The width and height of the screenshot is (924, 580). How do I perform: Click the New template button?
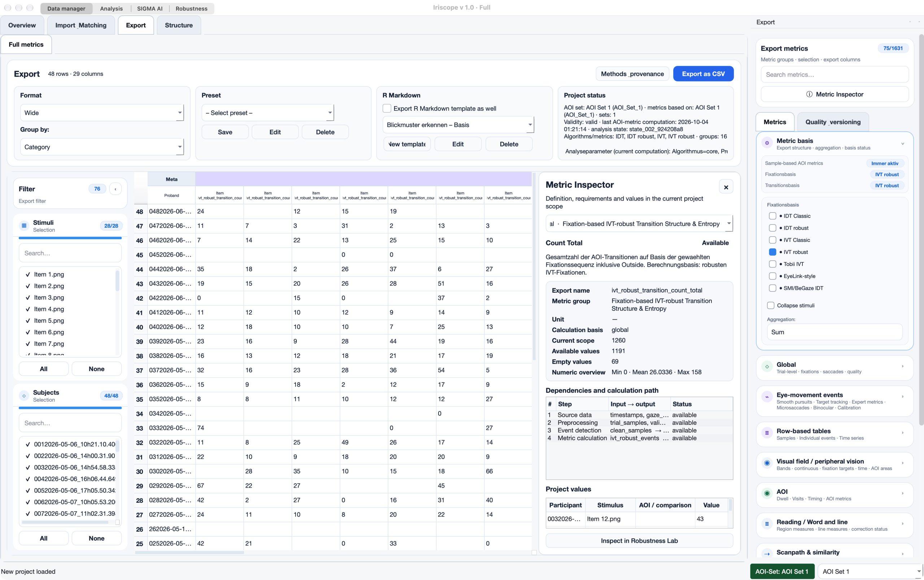(x=407, y=144)
